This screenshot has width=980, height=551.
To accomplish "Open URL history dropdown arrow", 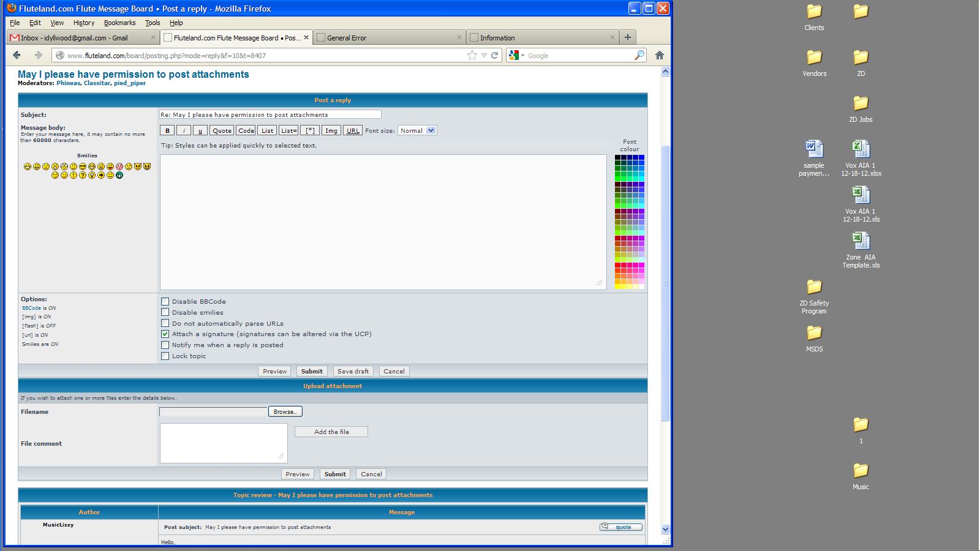I will 484,55.
